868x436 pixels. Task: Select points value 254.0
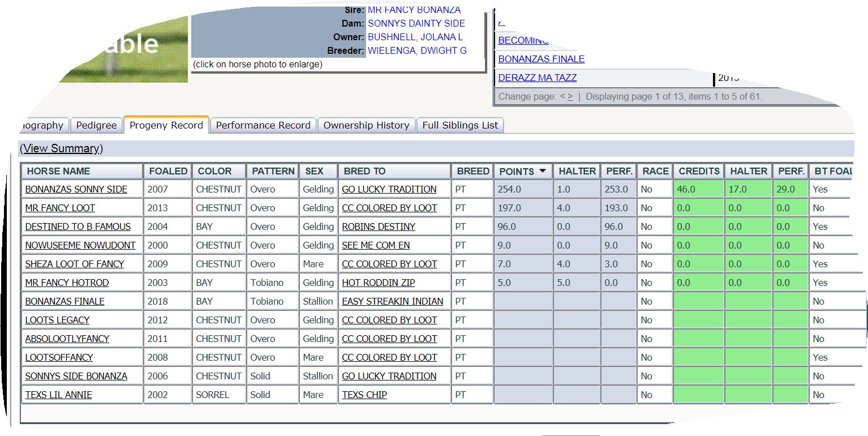click(509, 189)
